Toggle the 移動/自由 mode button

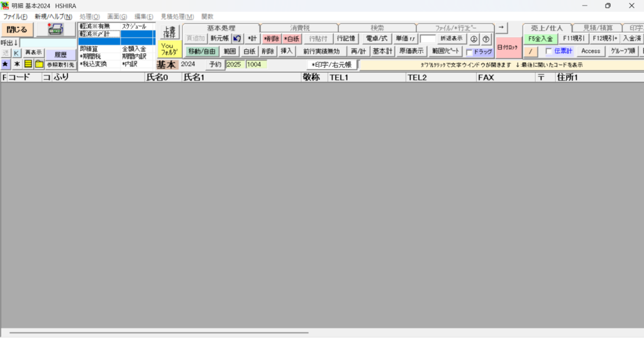click(202, 52)
